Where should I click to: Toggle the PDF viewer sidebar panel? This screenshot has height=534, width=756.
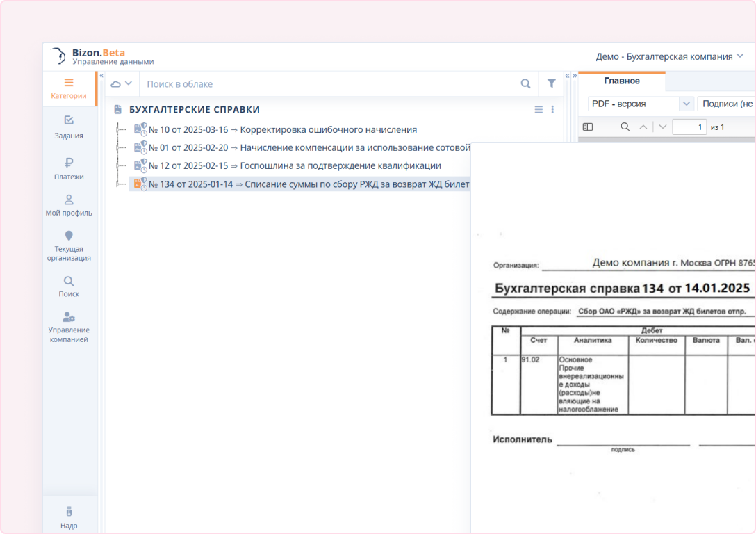588,127
